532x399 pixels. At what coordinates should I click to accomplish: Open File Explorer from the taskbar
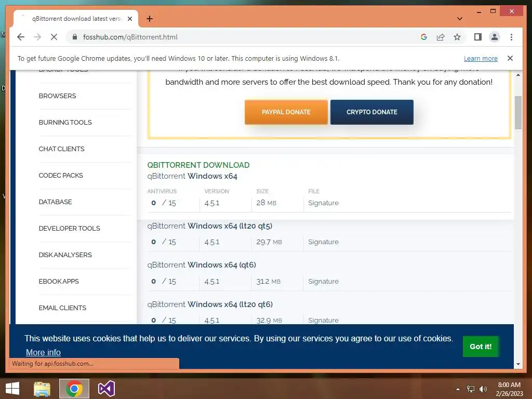(42, 389)
